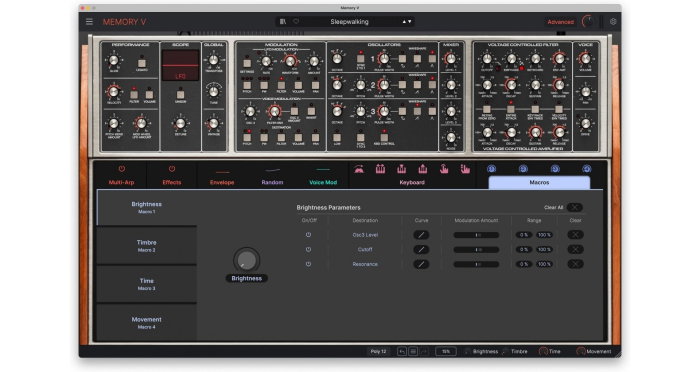Open the settings gear icon
The image size is (700, 372).
point(613,21)
